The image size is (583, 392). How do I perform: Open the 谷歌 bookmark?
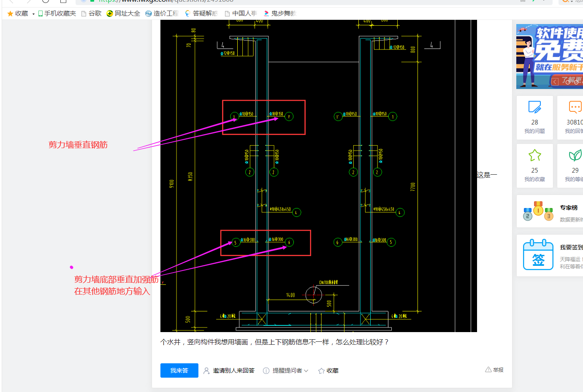point(91,14)
